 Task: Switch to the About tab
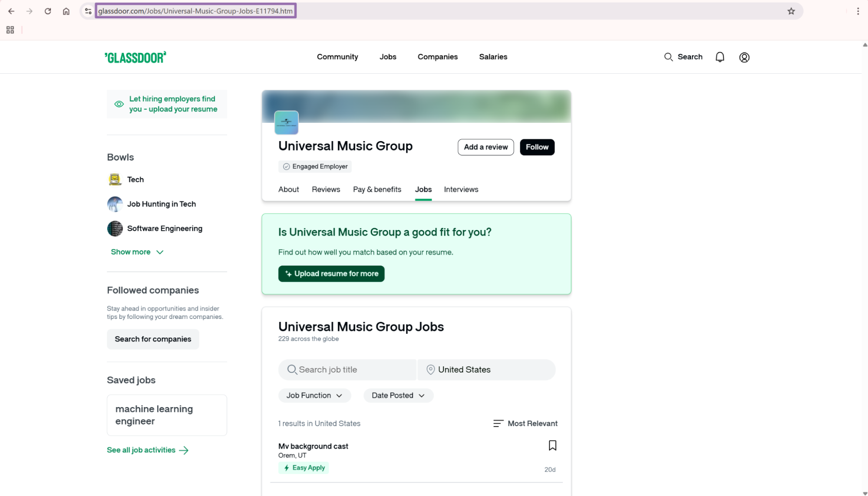[289, 190]
